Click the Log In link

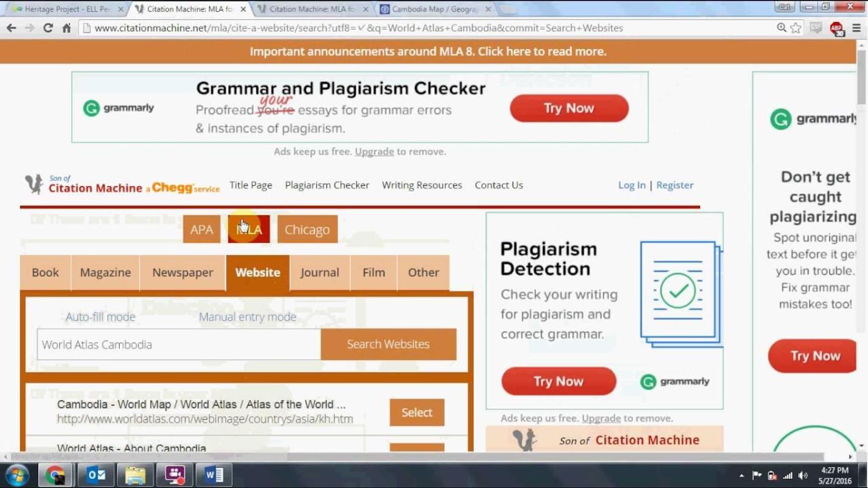(x=632, y=185)
